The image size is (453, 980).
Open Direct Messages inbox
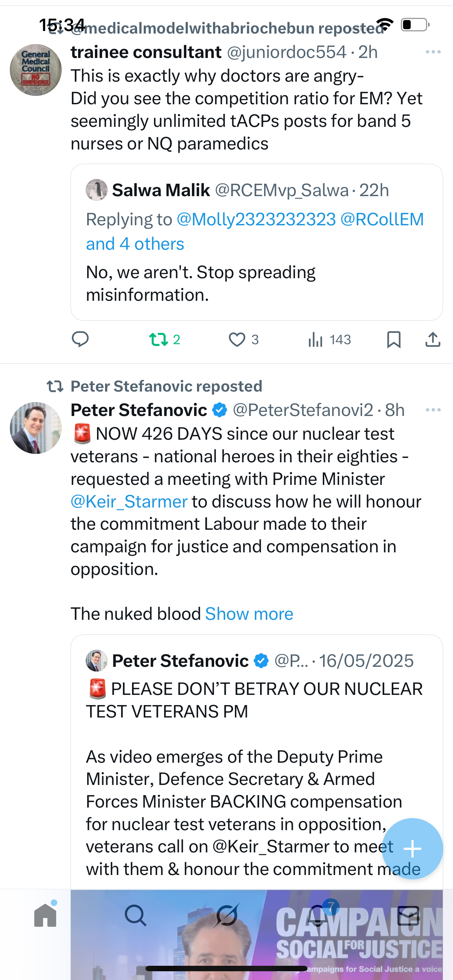[408, 915]
